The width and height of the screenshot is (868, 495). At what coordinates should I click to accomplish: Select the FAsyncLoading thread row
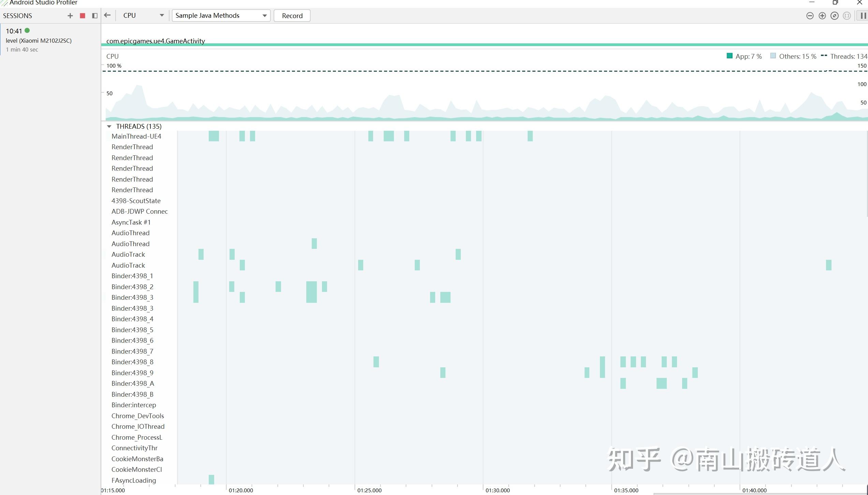pyautogui.click(x=133, y=480)
